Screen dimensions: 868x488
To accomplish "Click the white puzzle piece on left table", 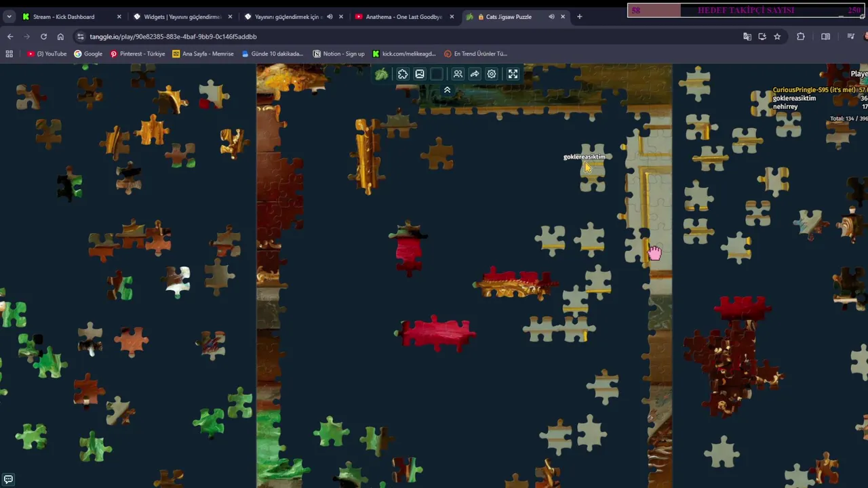I will pos(178,281).
